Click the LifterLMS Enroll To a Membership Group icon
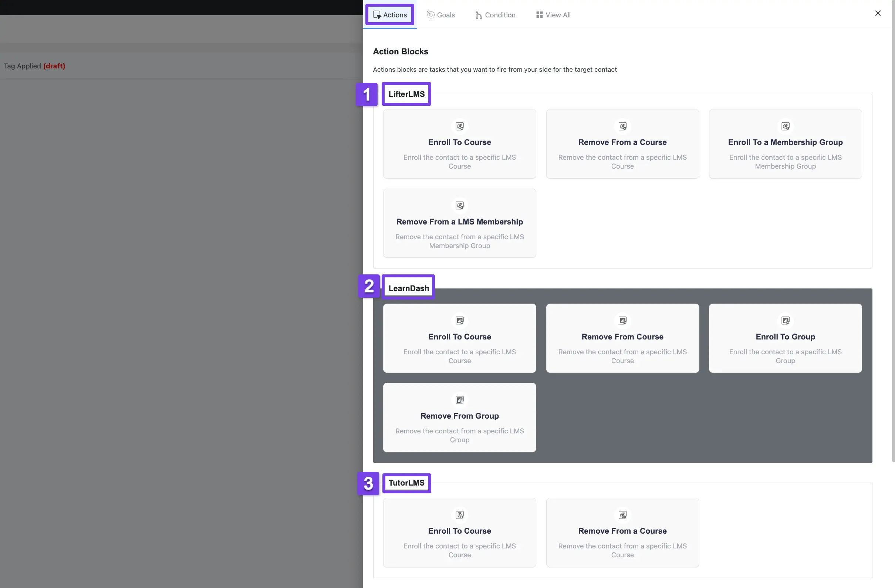Image resolution: width=895 pixels, height=588 pixels. [x=786, y=126]
